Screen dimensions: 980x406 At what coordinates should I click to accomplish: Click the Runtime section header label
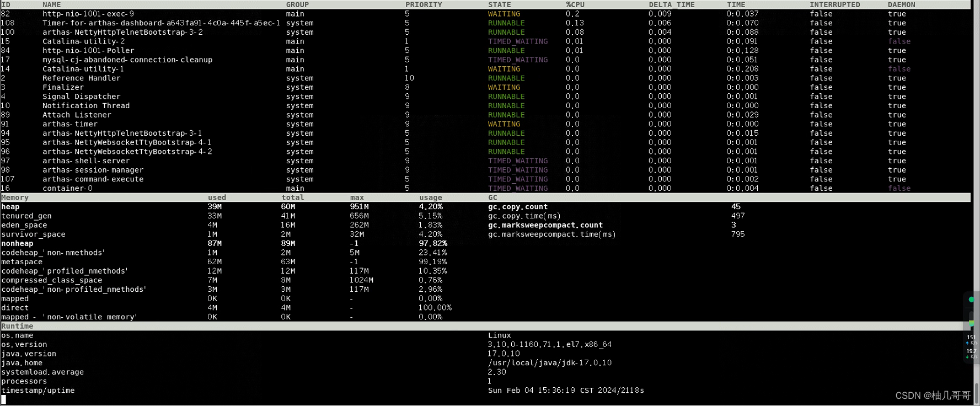[x=17, y=326]
